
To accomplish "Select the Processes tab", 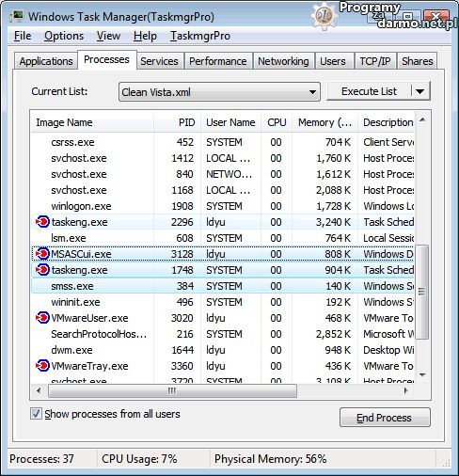I will tap(106, 59).
